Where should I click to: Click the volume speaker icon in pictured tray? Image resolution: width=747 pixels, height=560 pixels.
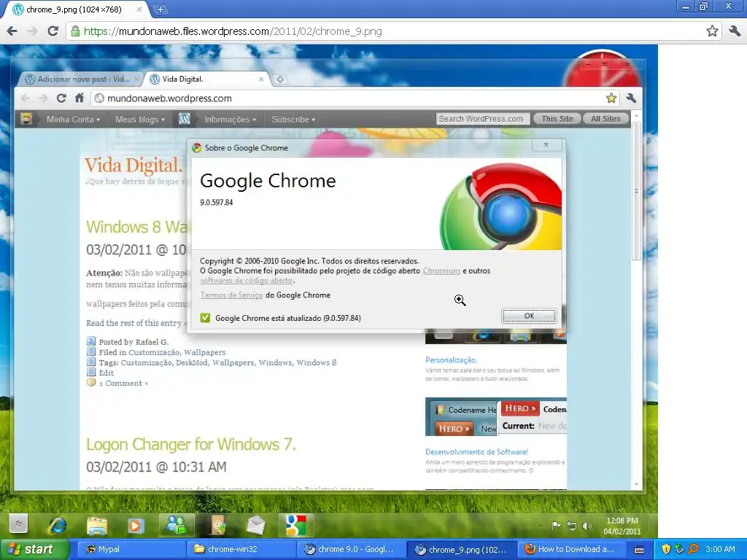tap(587, 526)
